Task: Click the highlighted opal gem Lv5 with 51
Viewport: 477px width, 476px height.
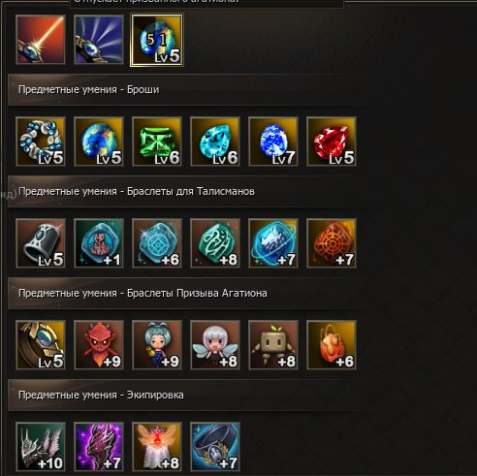Action: [x=157, y=40]
